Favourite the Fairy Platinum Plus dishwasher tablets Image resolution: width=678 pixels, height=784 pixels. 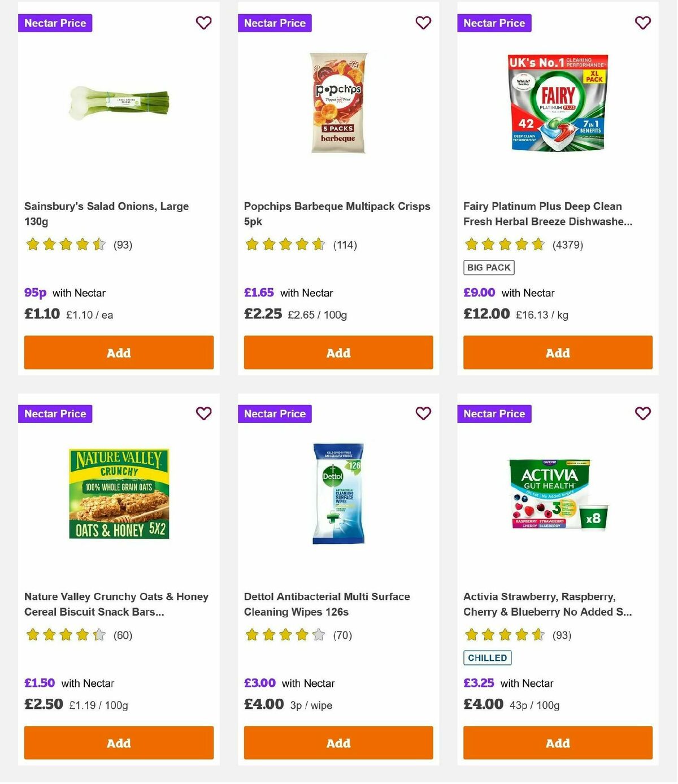pyautogui.click(x=642, y=23)
